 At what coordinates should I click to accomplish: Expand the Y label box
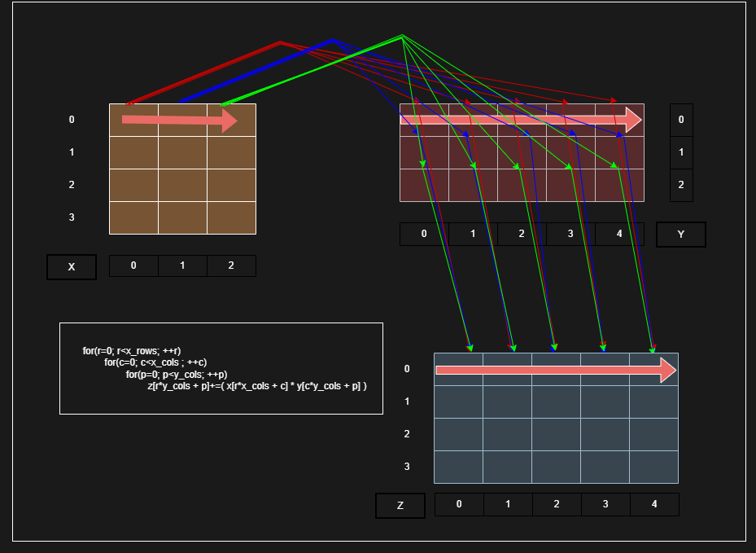pyautogui.click(x=680, y=234)
